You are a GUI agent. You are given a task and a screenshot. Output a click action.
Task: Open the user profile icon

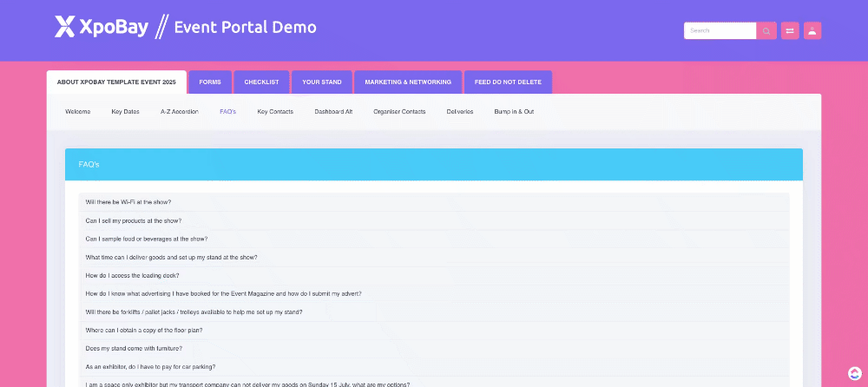click(812, 30)
